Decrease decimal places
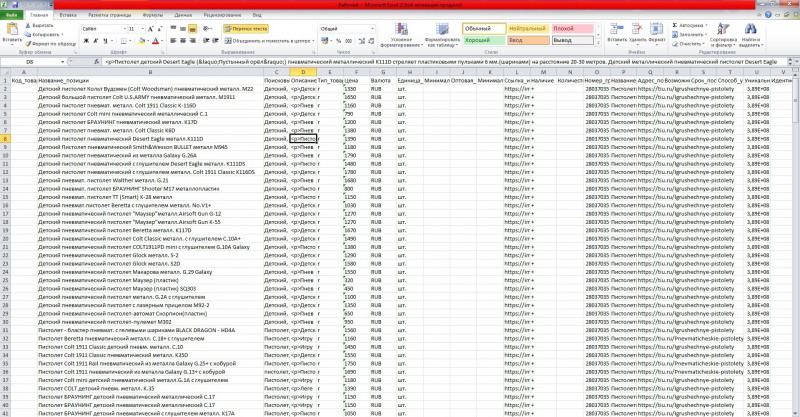Viewport: 800px width, 417px height. (x=370, y=41)
